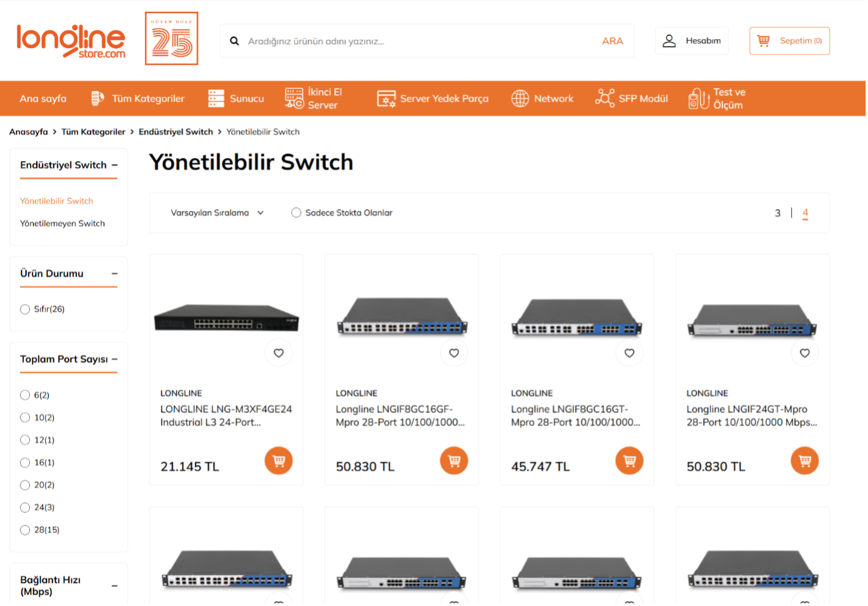Click the Longline store logo
The width and height of the screenshot is (868, 606).
coord(71,41)
